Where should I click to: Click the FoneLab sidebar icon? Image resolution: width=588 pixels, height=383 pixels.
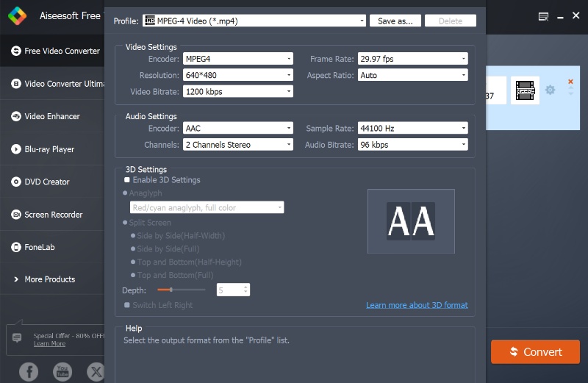click(15, 247)
